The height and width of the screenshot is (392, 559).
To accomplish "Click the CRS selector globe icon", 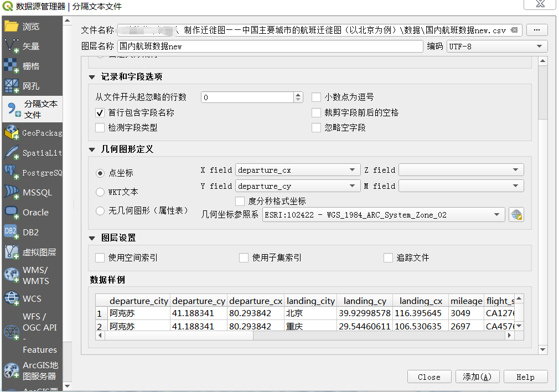I will [x=516, y=215].
